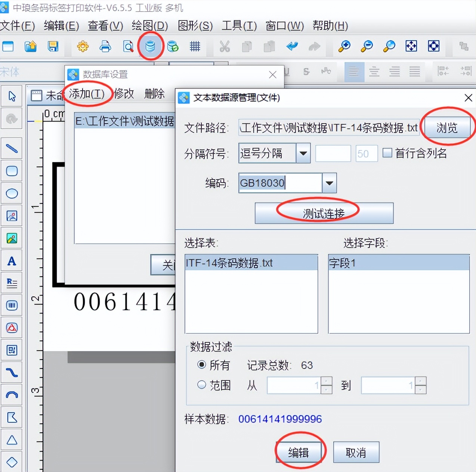Enable the 首行含列名 checkbox
Viewport: 476px width, 472px height.
click(x=387, y=153)
